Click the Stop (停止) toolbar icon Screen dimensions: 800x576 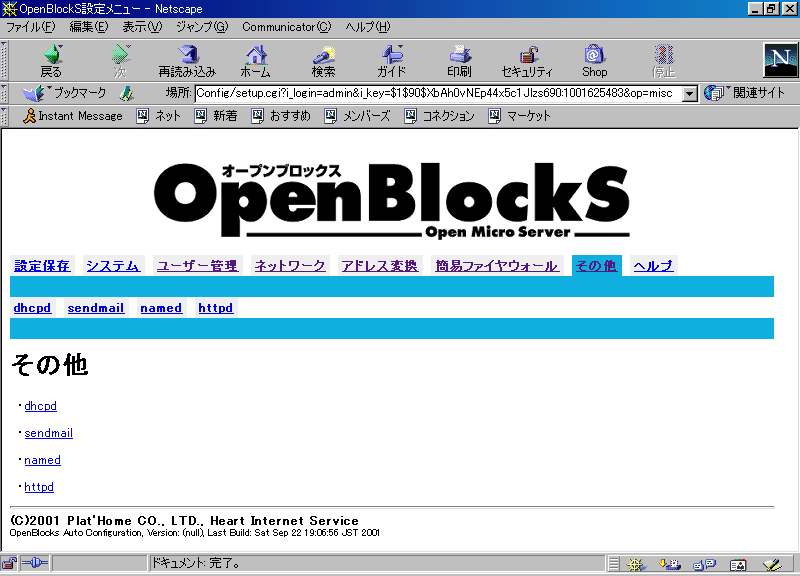tap(663, 61)
